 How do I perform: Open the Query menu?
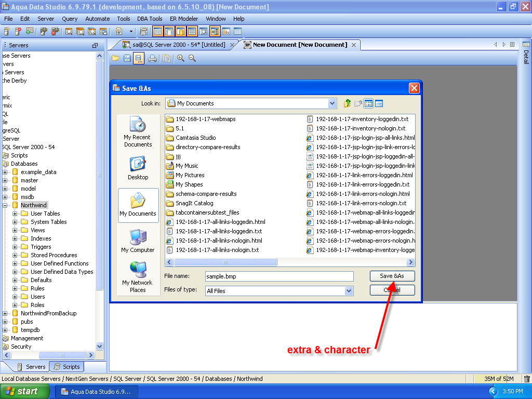(70, 19)
